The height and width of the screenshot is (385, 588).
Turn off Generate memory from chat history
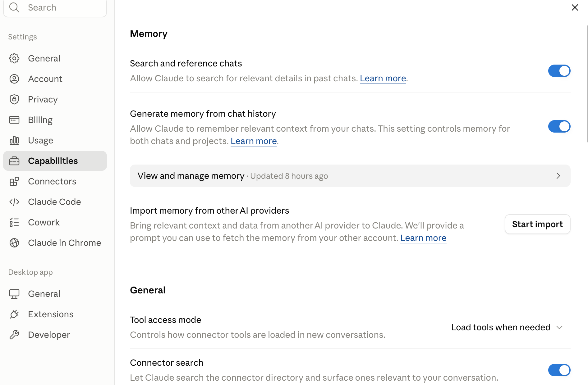pos(559,126)
